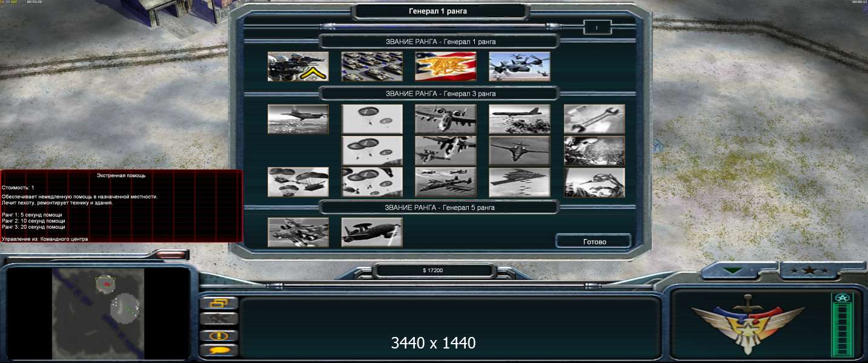Pick the fighter jet rank 5 power

click(298, 232)
